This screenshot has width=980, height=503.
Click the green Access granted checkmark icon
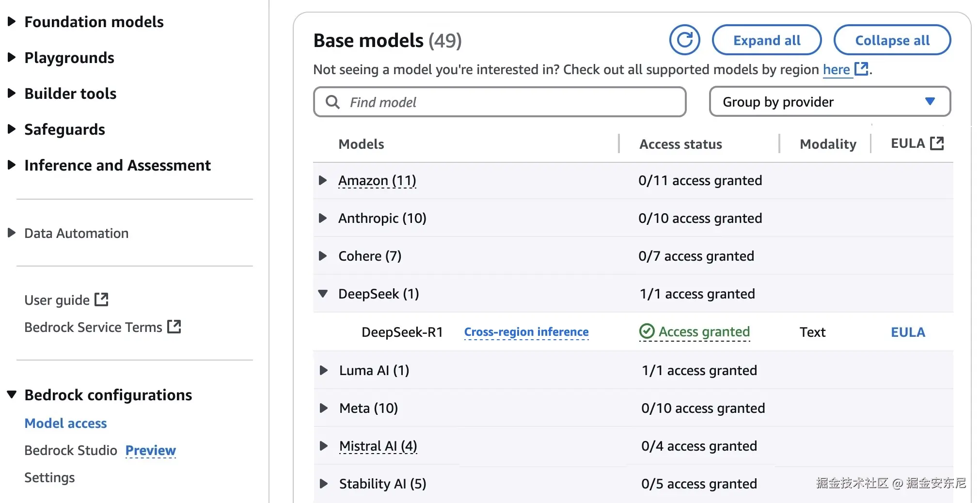coord(647,331)
